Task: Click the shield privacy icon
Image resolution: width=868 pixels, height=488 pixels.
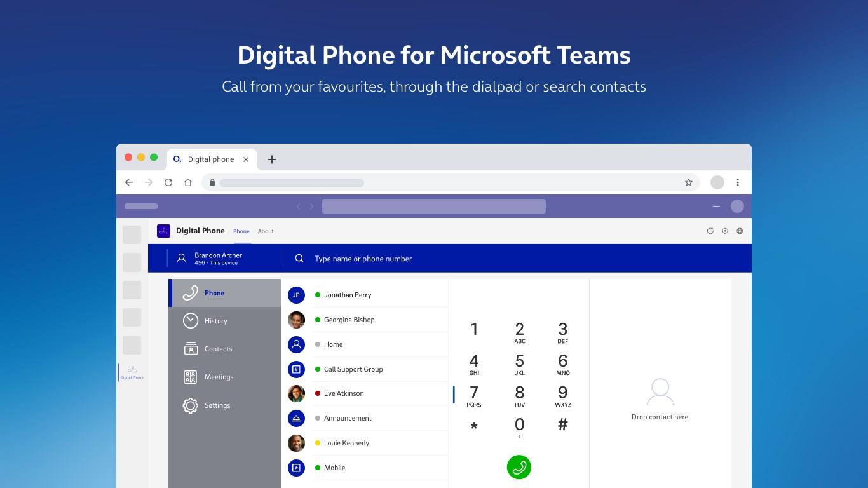Action: [725, 231]
